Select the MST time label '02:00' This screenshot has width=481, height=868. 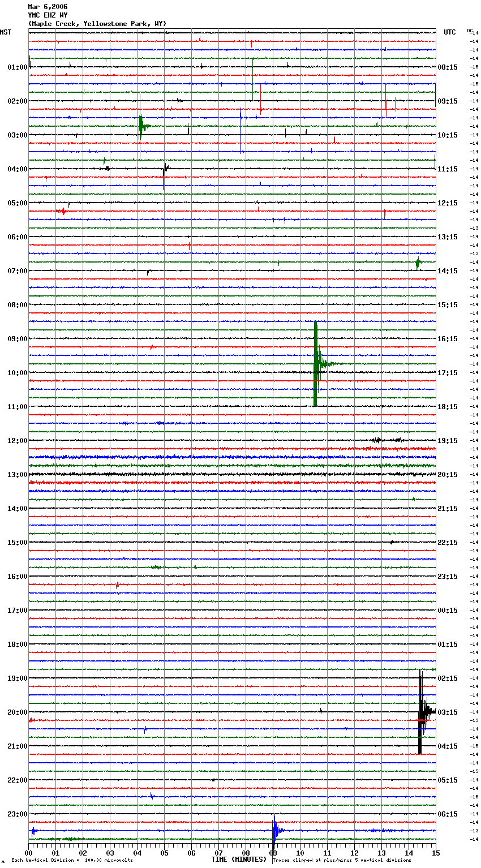(x=18, y=101)
